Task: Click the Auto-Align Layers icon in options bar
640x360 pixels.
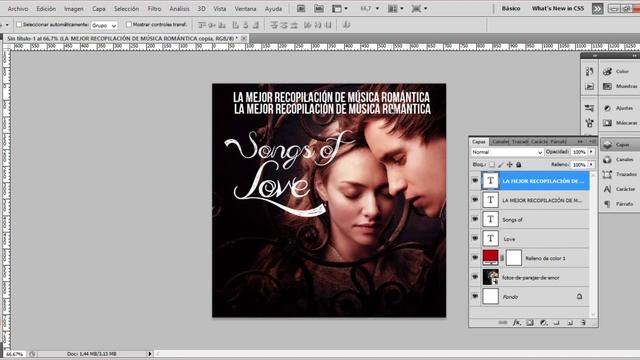Action: point(347,25)
